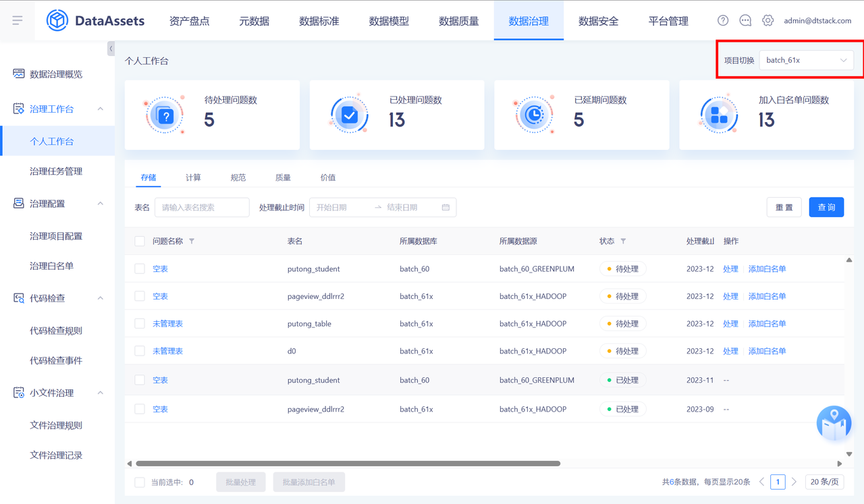The width and height of the screenshot is (864, 504).
Task: Collapse the 代码检查 sidebar group
Action: (x=101, y=298)
